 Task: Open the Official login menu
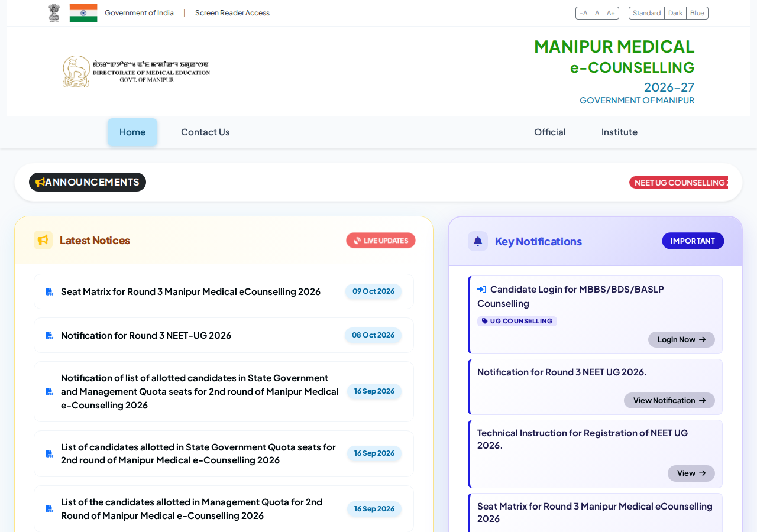pyautogui.click(x=550, y=132)
